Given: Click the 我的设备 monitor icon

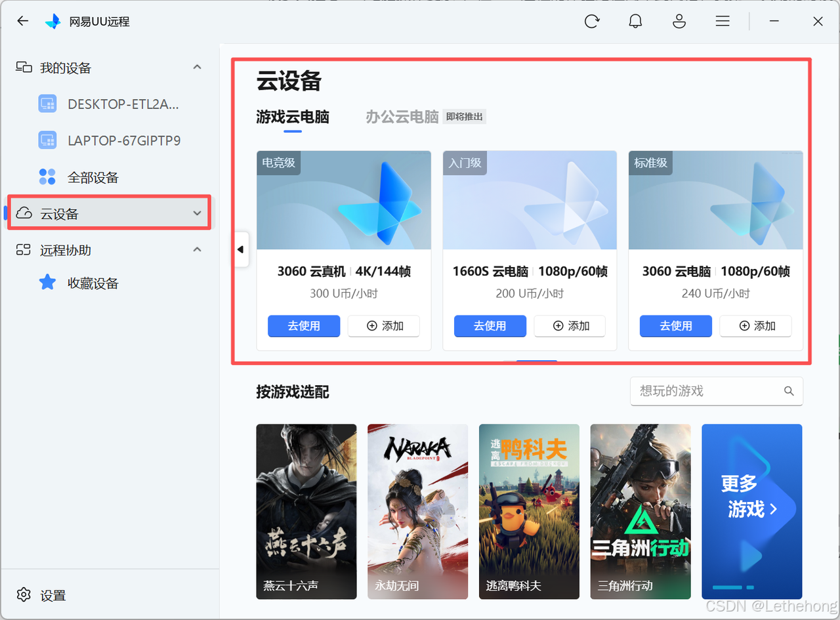Looking at the screenshot, I should [24, 67].
